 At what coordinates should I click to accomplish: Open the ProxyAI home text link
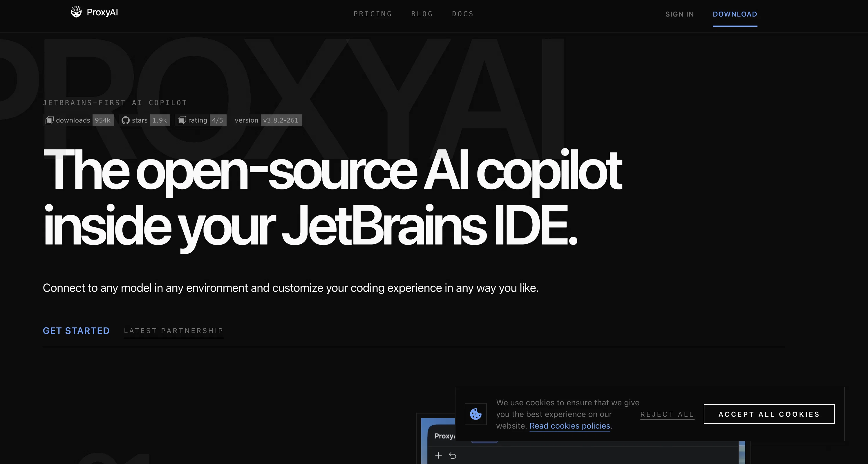click(102, 12)
